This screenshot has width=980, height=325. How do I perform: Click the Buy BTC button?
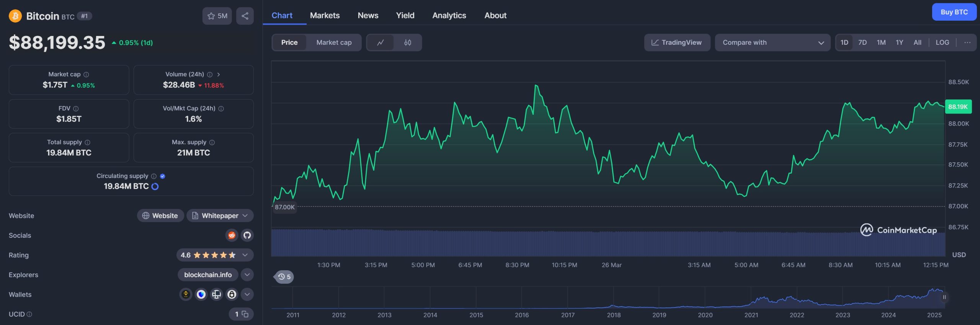pos(954,12)
